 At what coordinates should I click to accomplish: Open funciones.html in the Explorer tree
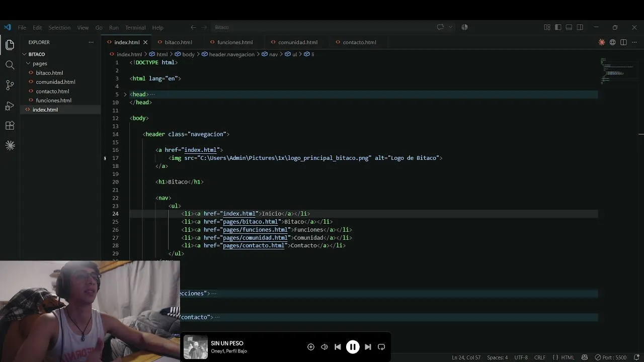pyautogui.click(x=53, y=101)
